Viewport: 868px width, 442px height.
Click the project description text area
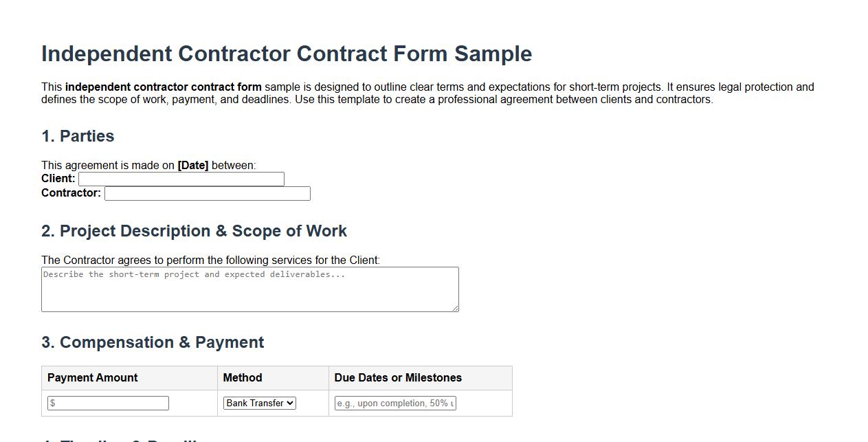pyautogui.click(x=249, y=289)
